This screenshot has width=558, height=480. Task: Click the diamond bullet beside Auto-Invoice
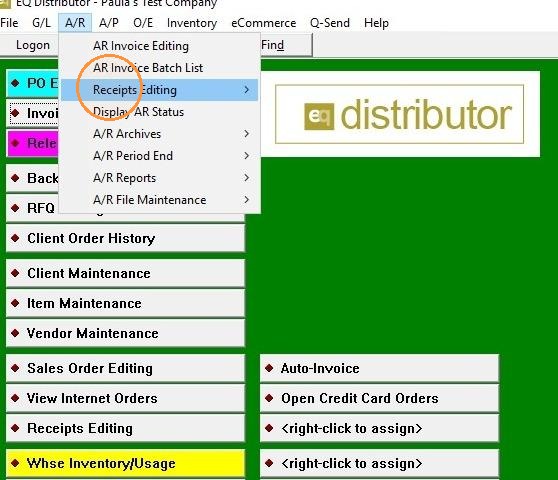point(269,368)
